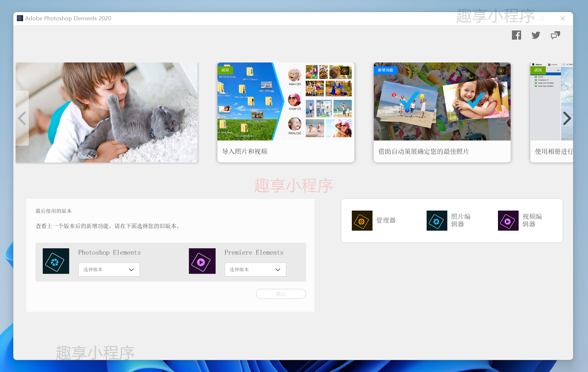Open Premiere Elements 选择版本 dropdown
588x372 pixels.
pyautogui.click(x=255, y=270)
